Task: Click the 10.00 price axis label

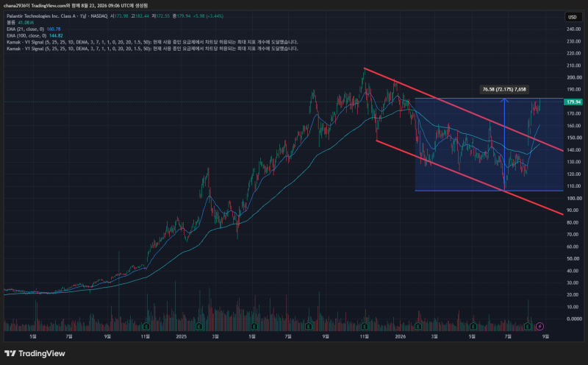Action: (x=574, y=307)
